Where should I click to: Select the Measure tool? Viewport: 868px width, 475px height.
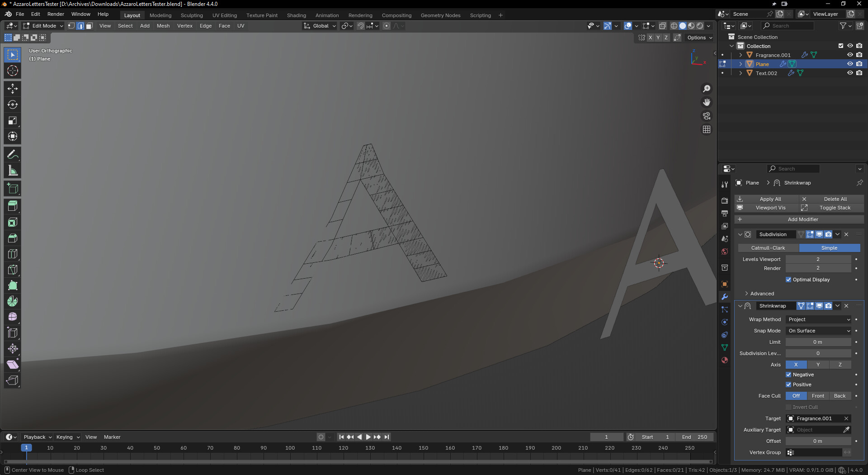coord(13,171)
